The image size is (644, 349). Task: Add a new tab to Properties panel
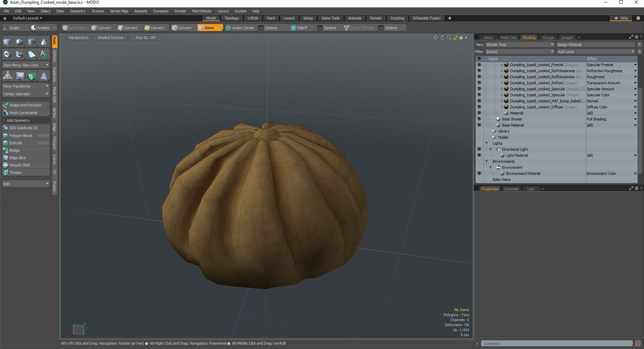543,189
